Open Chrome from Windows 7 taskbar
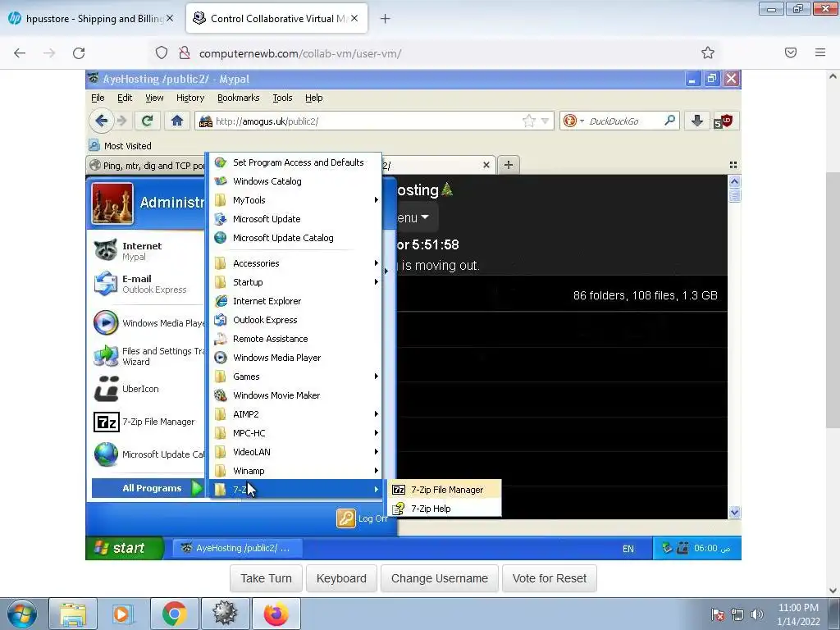Screen dimensions: 840x630 [x=174, y=614]
